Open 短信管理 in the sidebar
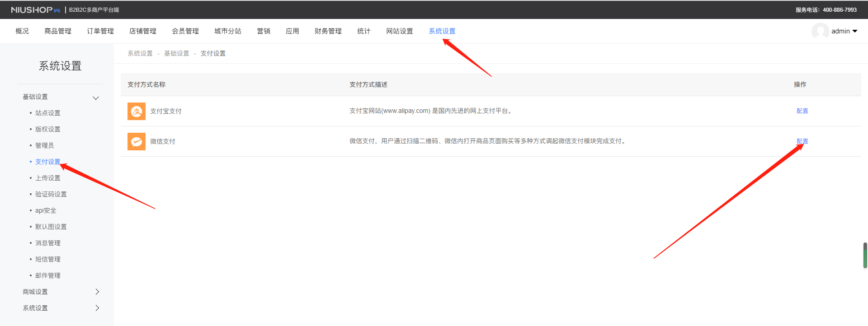This screenshot has height=326, width=868. (48, 259)
